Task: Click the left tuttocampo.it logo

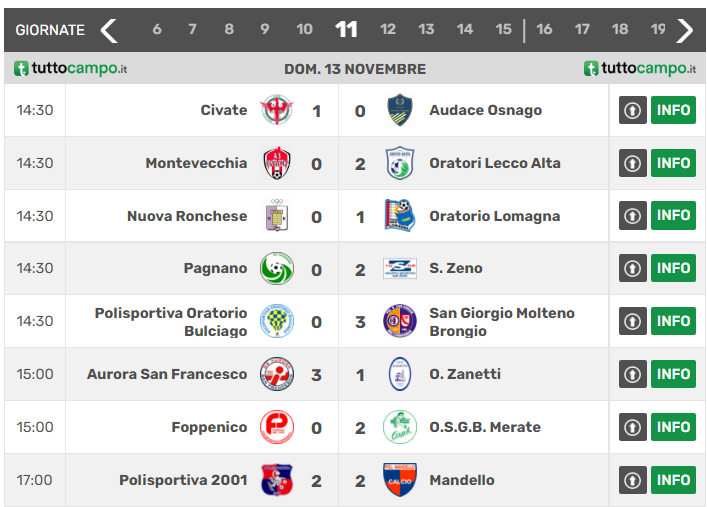Action: 70,69
